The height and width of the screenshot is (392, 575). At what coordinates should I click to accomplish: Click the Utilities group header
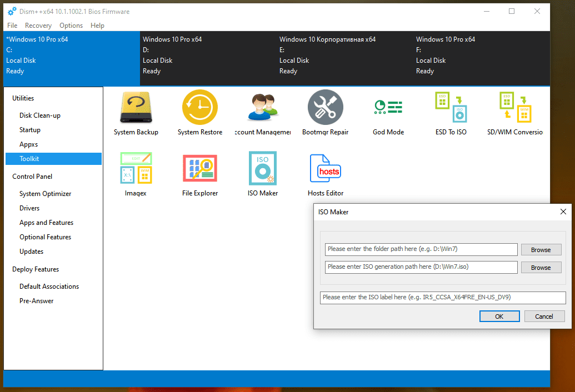[x=23, y=98]
